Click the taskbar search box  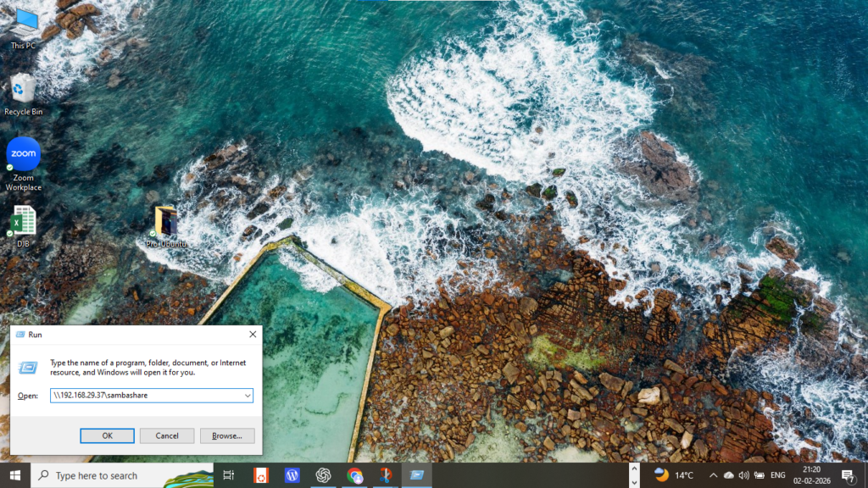(122, 475)
